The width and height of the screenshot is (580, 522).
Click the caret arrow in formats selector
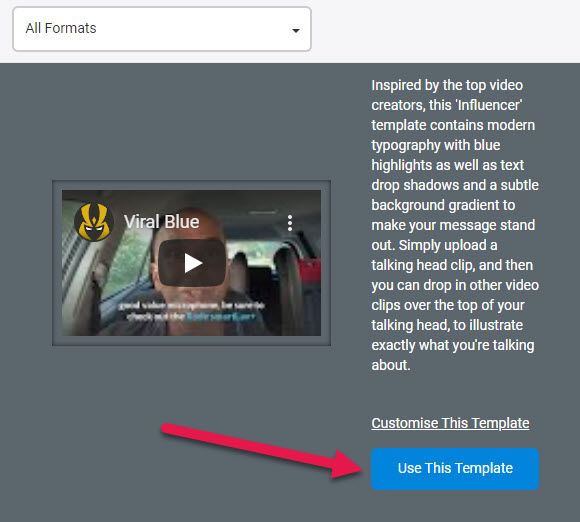pyautogui.click(x=296, y=30)
